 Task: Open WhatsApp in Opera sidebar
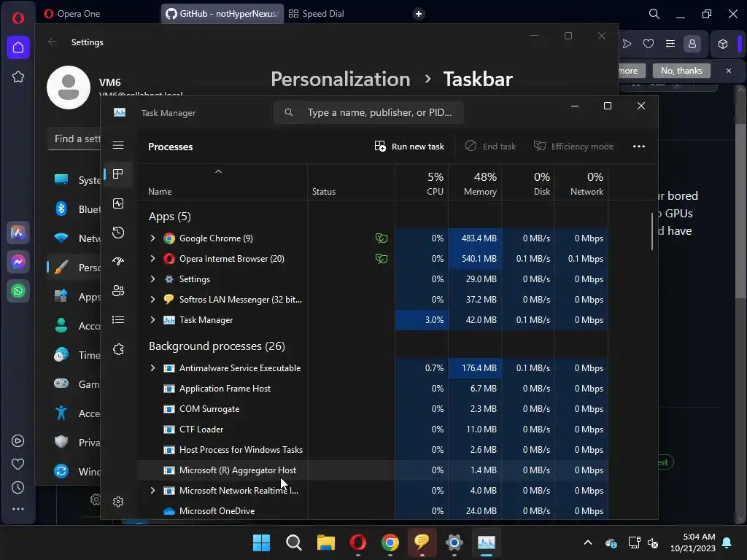coord(18,291)
